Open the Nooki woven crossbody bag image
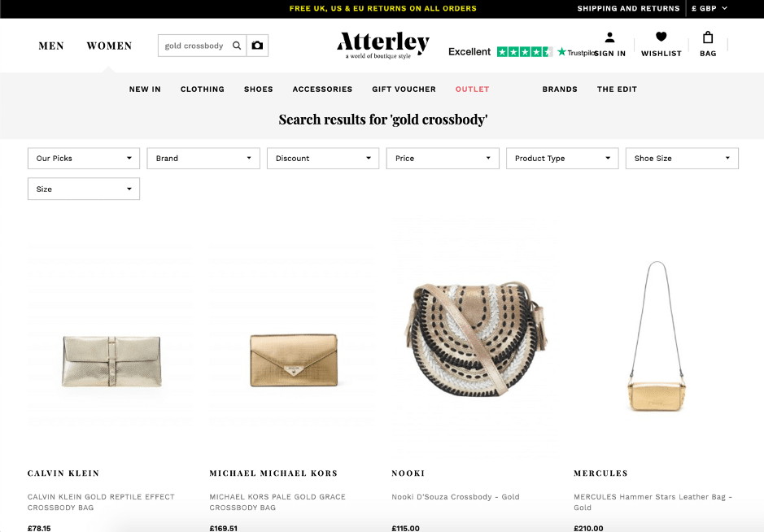Viewport: 764px width, 532px height. tap(475, 338)
